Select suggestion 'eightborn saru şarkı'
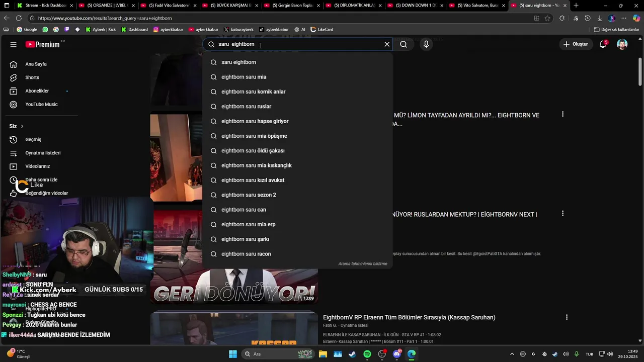The image size is (644, 362). tap(297, 239)
